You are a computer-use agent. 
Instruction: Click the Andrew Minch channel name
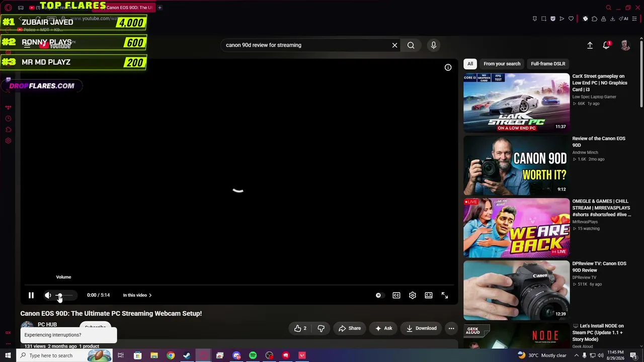(585, 152)
